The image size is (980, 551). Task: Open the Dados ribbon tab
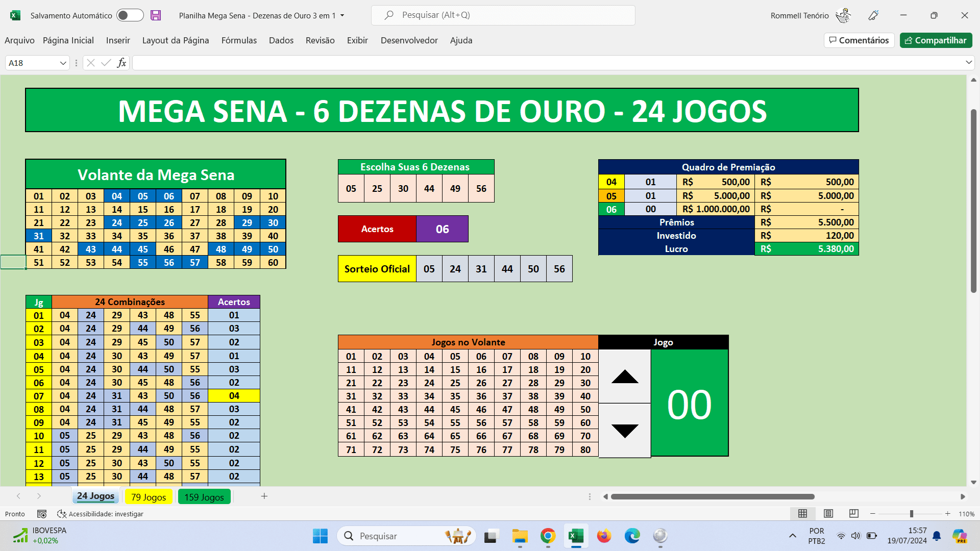(281, 40)
